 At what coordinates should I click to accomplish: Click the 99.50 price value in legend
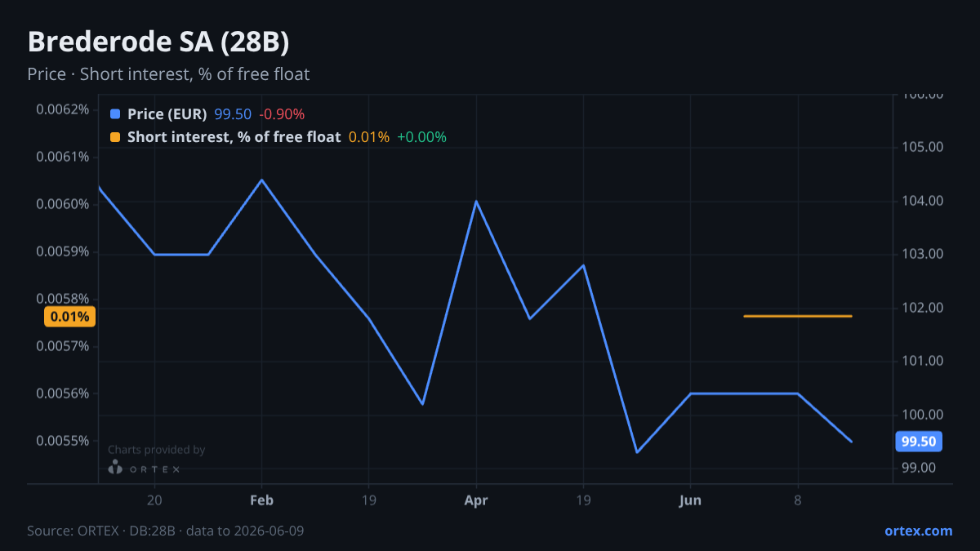pyautogui.click(x=233, y=114)
